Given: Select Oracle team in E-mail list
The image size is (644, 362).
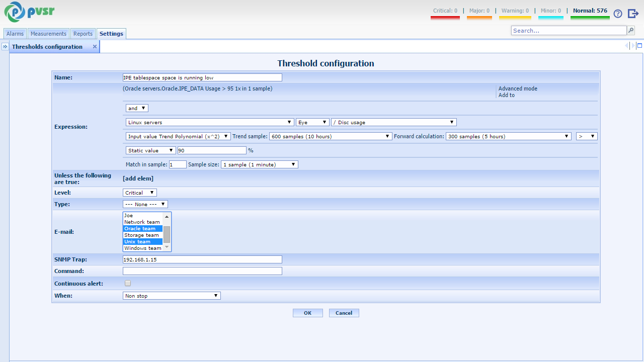Looking at the screenshot, I should (x=142, y=229).
